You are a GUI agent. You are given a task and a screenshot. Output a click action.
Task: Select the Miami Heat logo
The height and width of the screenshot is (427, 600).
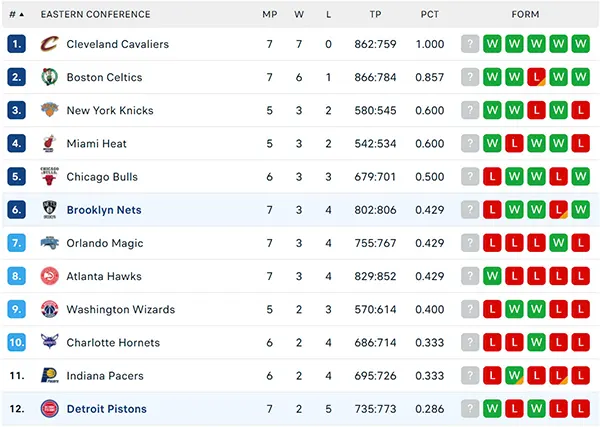coord(49,143)
